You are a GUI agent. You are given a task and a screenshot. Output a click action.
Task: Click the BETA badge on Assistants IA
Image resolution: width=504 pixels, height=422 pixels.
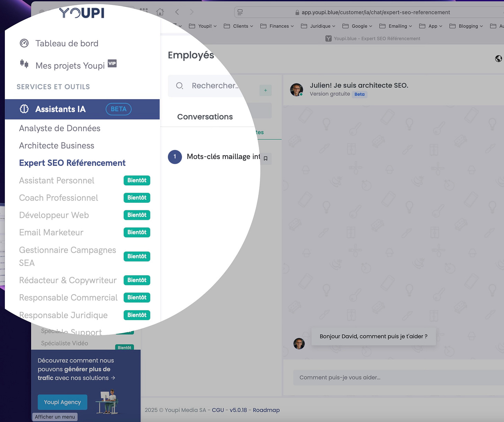pos(118,109)
